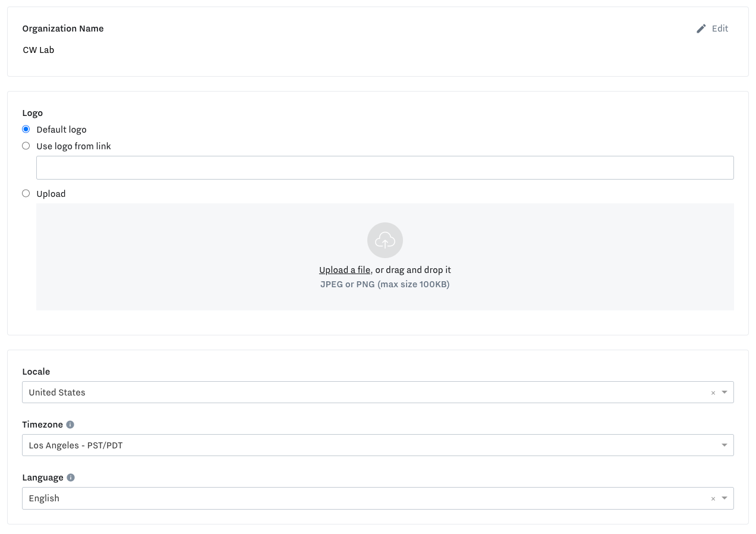The height and width of the screenshot is (534, 756).
Task: Select the Upload radio button
Action: 26,193
